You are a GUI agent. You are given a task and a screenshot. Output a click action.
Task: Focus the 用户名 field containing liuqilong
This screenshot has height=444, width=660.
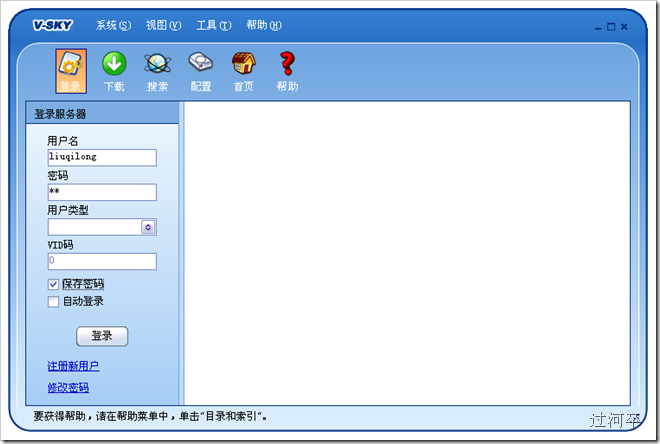click(x=102, y=157)
